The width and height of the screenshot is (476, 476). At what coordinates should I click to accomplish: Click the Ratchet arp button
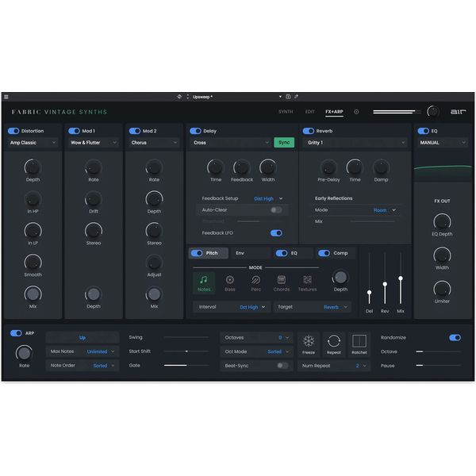359,344
